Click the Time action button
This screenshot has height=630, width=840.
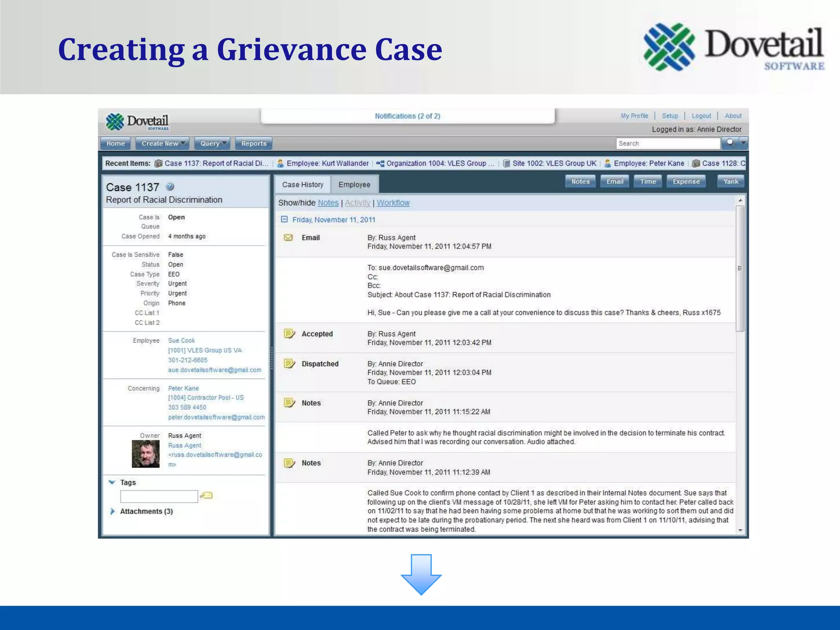tap(648, 181)
